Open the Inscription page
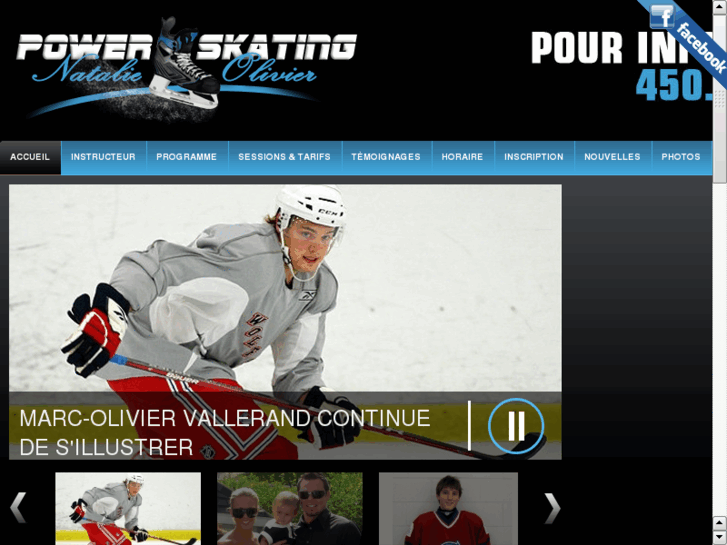This screenshot has height=545, width=727. [x=534, y=157]
